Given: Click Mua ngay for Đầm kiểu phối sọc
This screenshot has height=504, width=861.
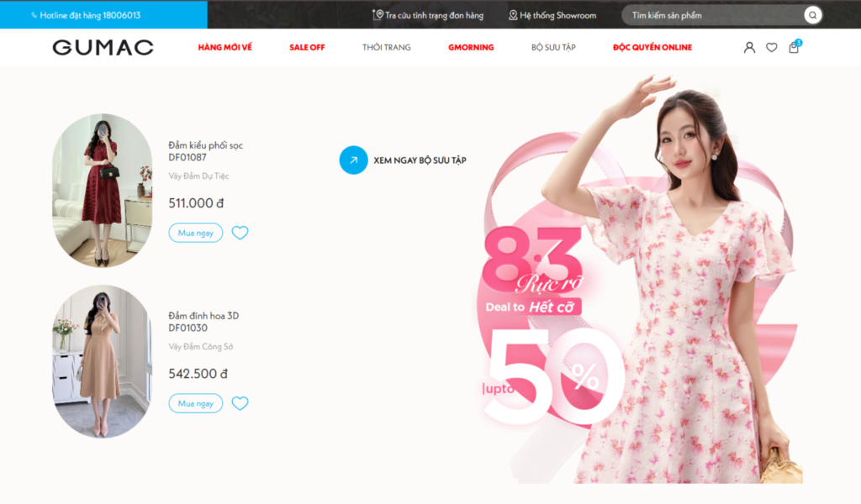Looking at the screenshot, I should pyautogui.click(x=195, y=233).
